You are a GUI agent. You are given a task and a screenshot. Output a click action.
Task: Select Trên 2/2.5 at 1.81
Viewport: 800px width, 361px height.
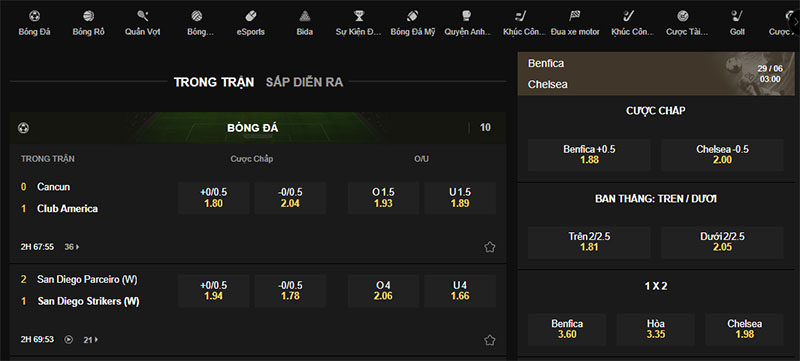pos(589,242)
